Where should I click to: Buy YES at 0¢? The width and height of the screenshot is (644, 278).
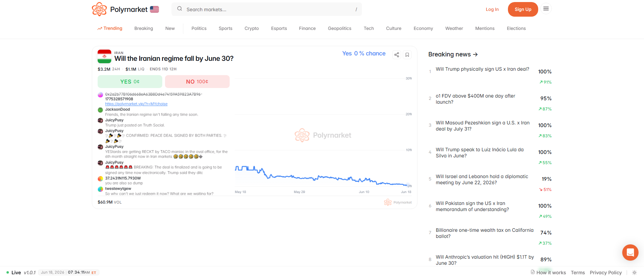(x=130, y=82)
